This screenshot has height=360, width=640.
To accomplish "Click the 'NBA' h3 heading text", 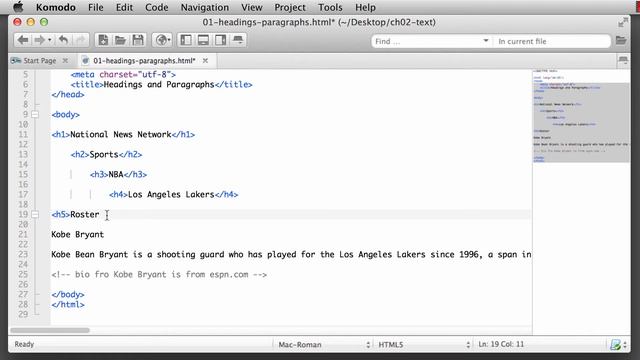I will (x=116, y=174).
